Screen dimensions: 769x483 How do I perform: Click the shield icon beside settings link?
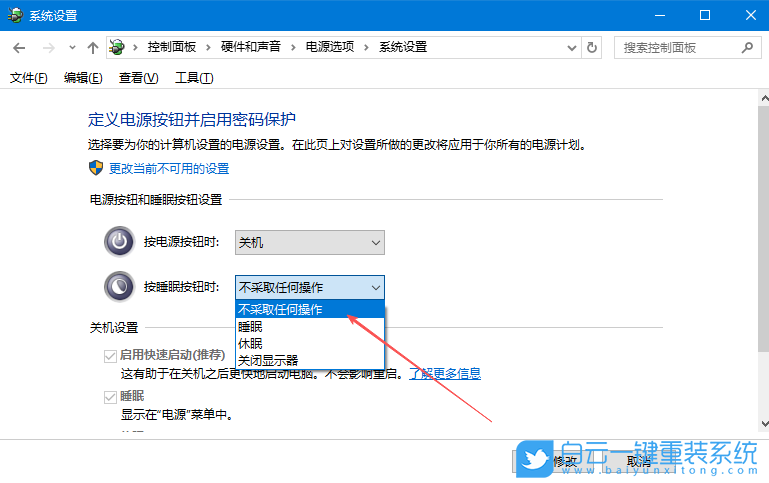[x=96, y=168]
